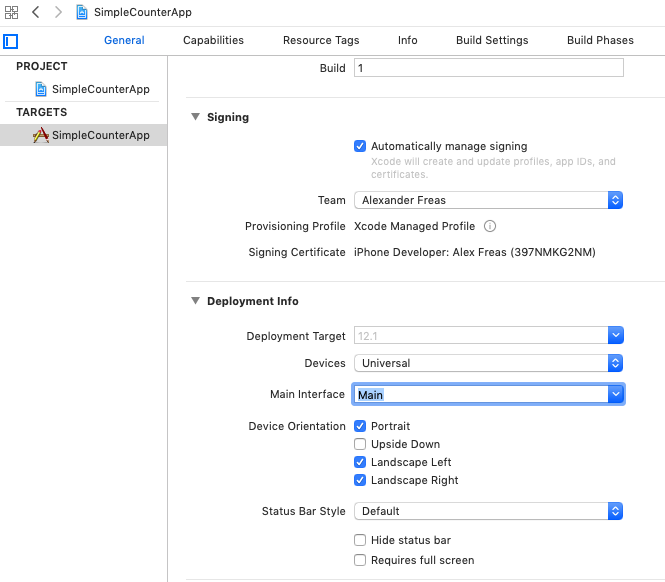Viewport: 665px width, 582px height.
Task: Collapse the Signing section triangle
Action: point(196,117)
